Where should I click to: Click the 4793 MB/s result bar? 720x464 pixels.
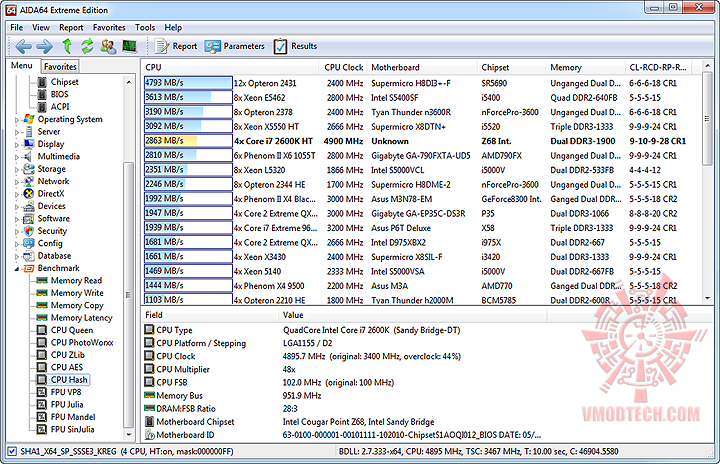coord(188,83)
